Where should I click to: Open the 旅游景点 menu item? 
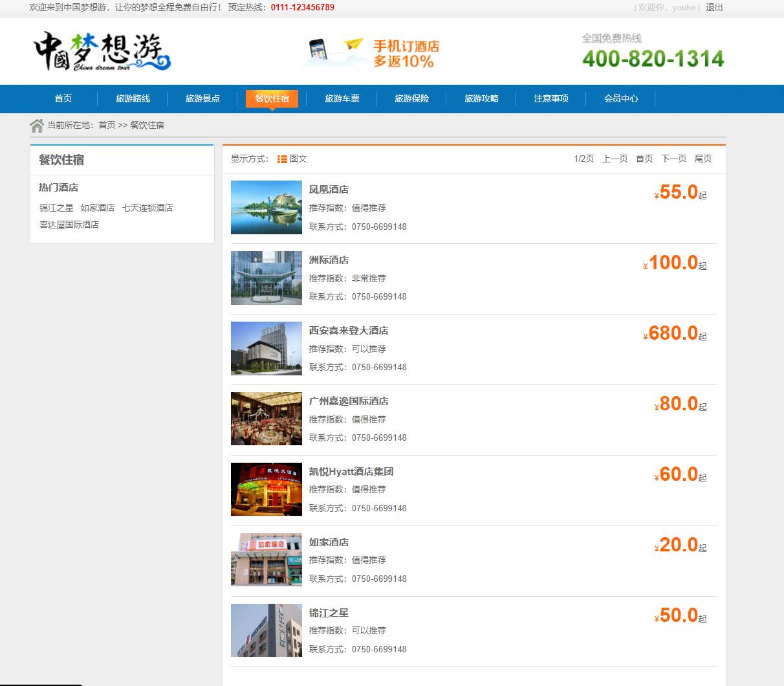tap(202, 98)
